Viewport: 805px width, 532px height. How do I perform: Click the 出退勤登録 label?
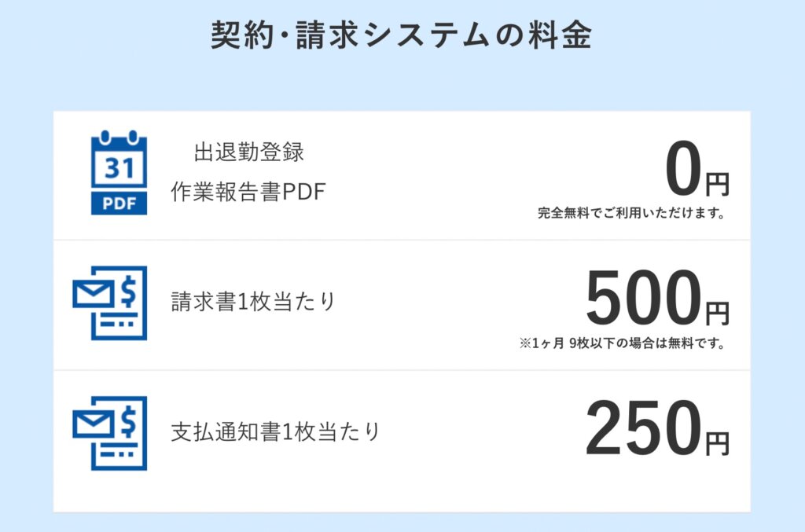click(248, 152)
